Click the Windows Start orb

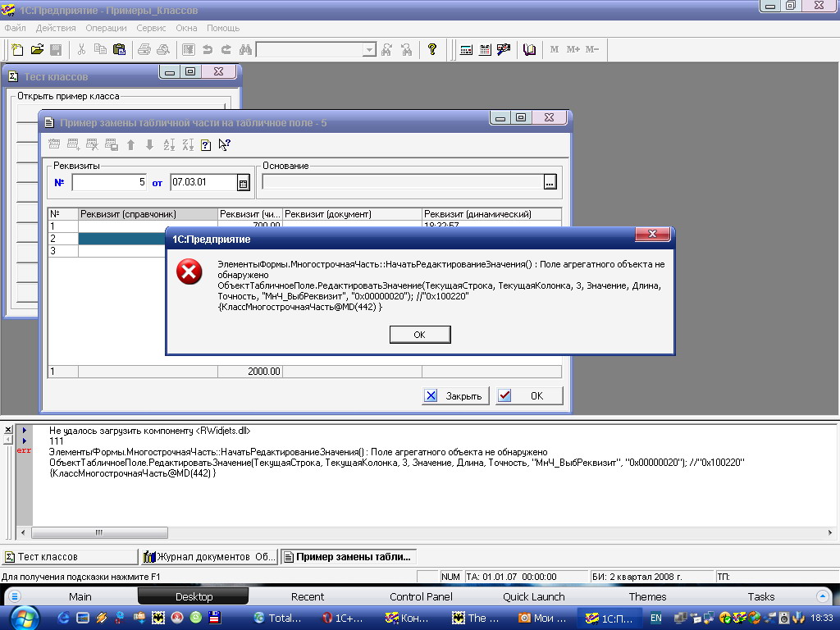click(22, 618)
